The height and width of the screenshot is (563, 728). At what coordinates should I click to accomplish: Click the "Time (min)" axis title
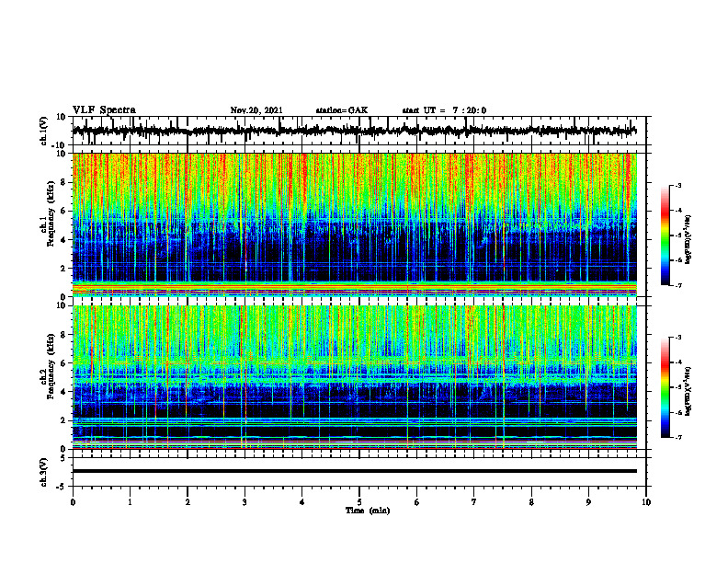tap(368, 511)
